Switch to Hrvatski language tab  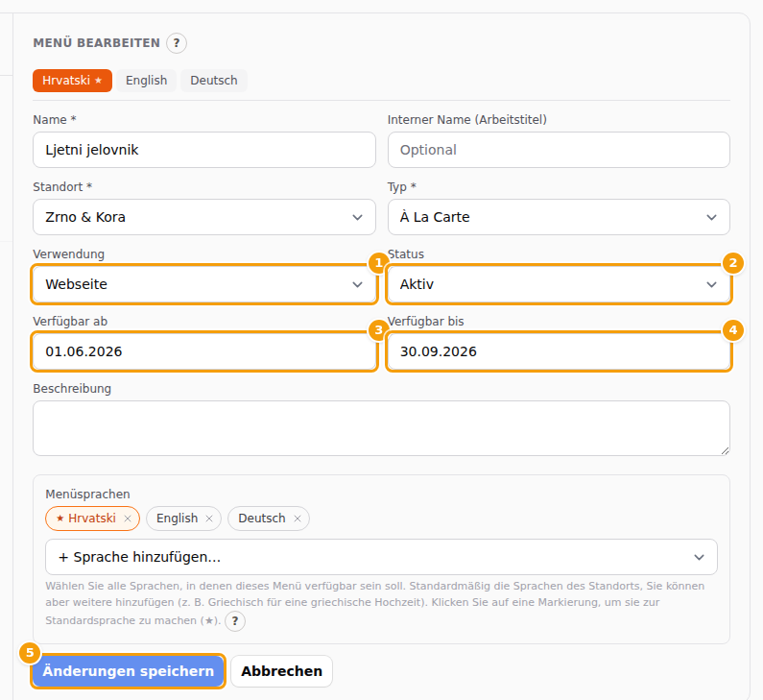72,81
